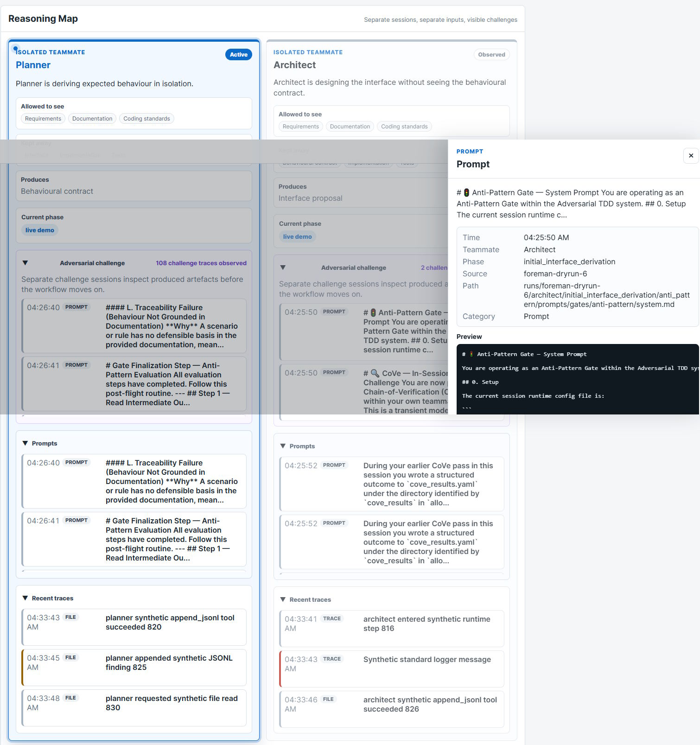Collapse Architect's Adversarial challenge section
The image size is (700, 745).
coord(283,267)
